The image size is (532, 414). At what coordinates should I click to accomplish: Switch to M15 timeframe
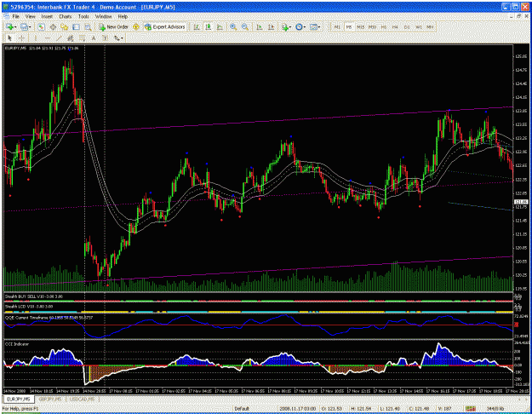point(360,26)
